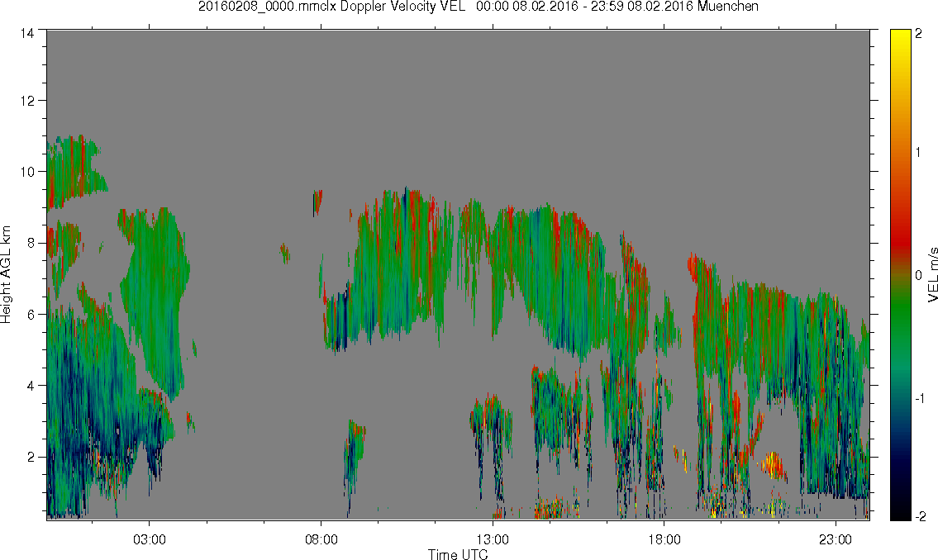Screen dimensions: 938x560
Task: Click the 23:00 time tick label
Action: point(836,539)
